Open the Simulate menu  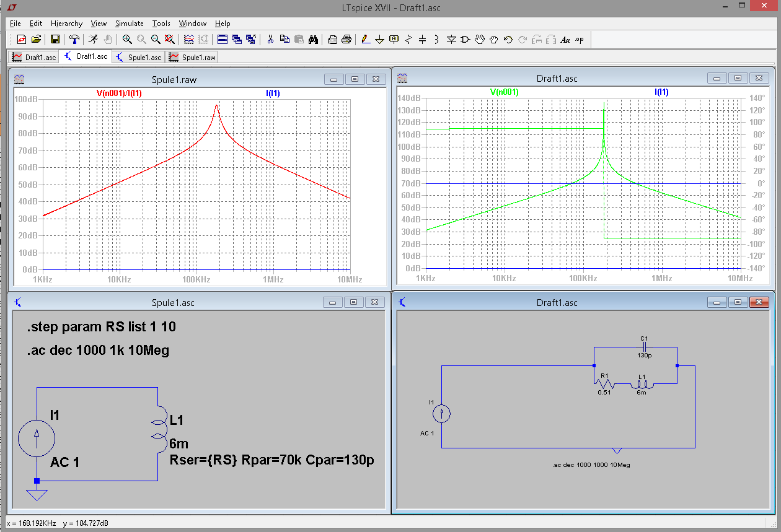click(x=130, y=24)
